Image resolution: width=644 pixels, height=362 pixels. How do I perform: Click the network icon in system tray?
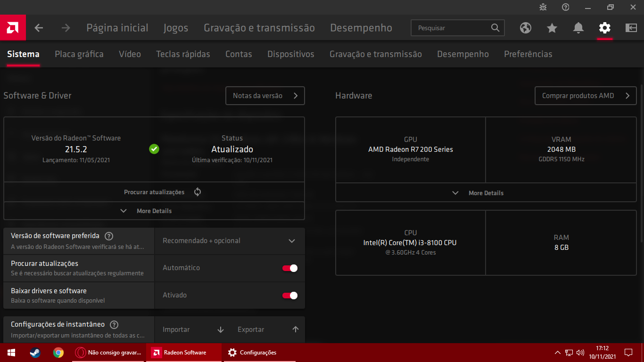click(x=569, y=353)
